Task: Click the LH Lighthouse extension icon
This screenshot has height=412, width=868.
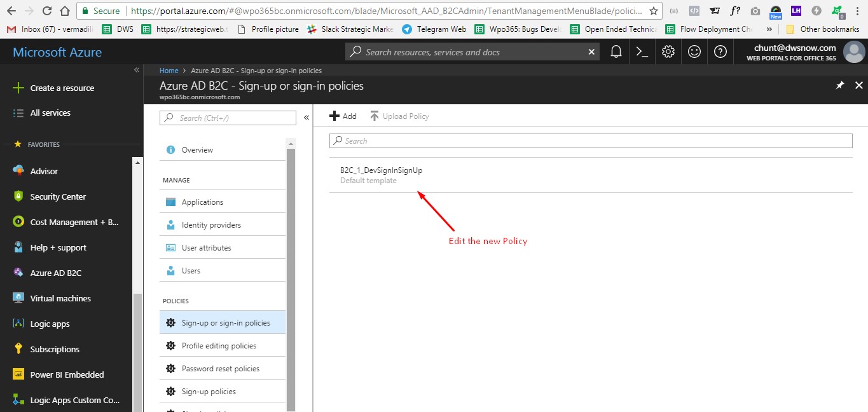Action: click(x=796, y=11)
